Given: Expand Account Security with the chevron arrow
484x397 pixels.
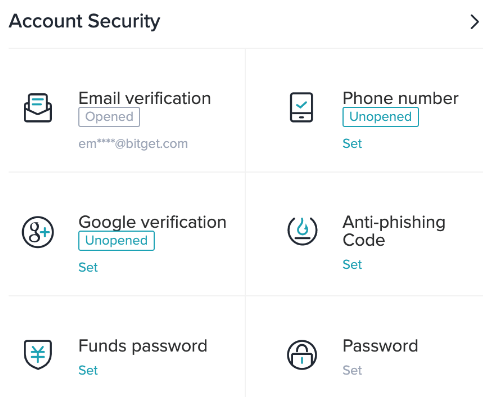Looking at the screenshot, I should pos(474,22).
